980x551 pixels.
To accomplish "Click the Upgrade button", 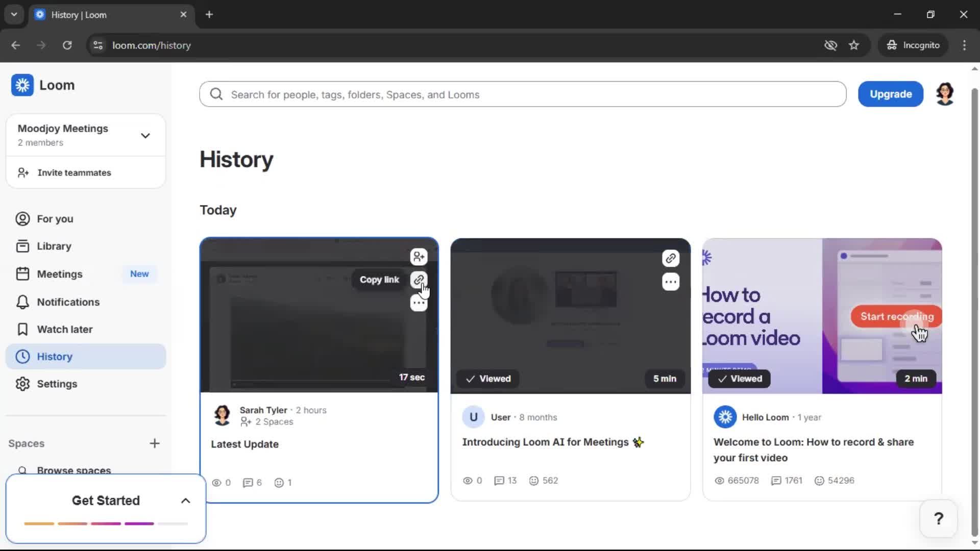I will pos(890,94).
